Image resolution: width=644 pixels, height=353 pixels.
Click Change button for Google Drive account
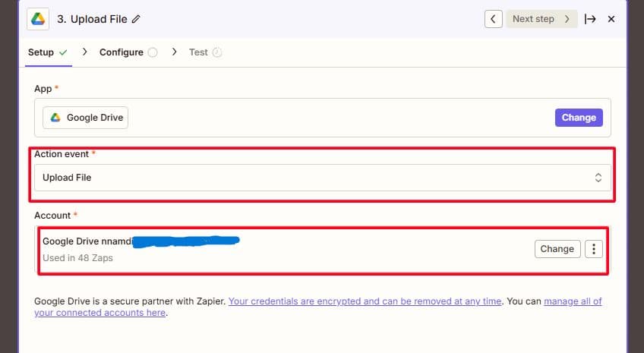coord(557,249)
